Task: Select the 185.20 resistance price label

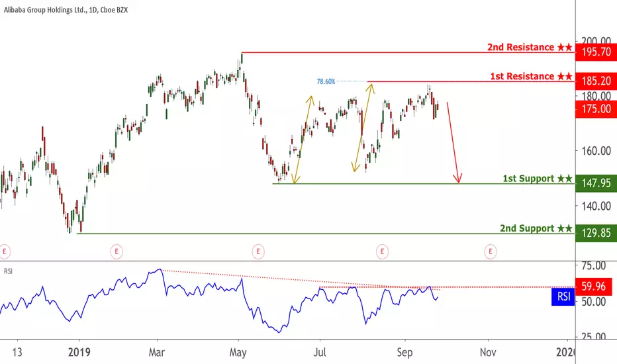Action: point(596,81)
